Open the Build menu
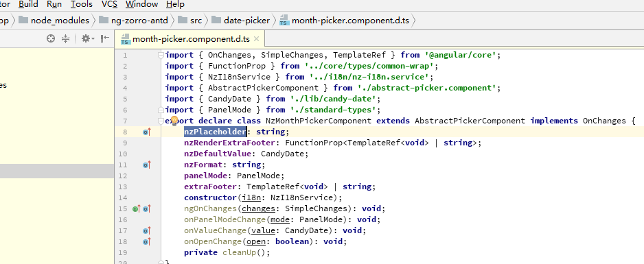The height and width of the screenshot is (264, 644). [x=28, y=5]
